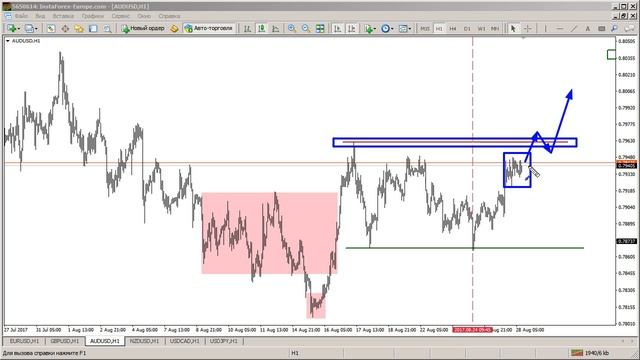
Task: Toggle the Авто-торговля button
Action: click(209, 28)
